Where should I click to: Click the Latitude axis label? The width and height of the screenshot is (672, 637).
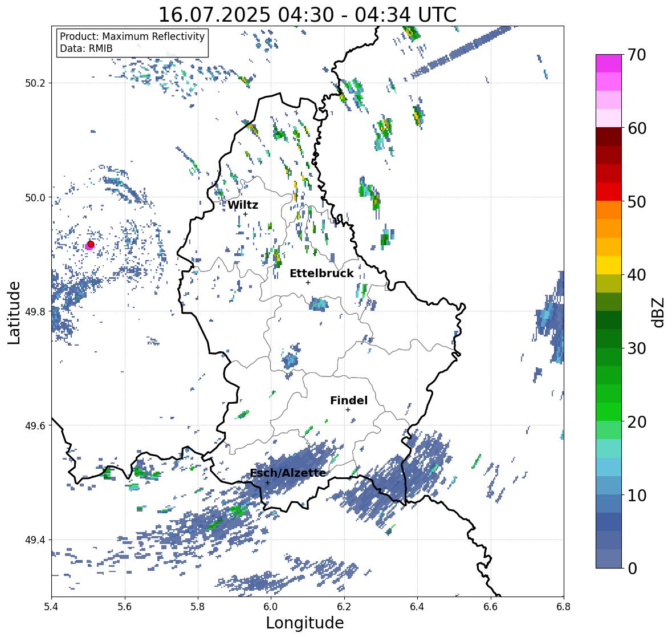[14, 313]
